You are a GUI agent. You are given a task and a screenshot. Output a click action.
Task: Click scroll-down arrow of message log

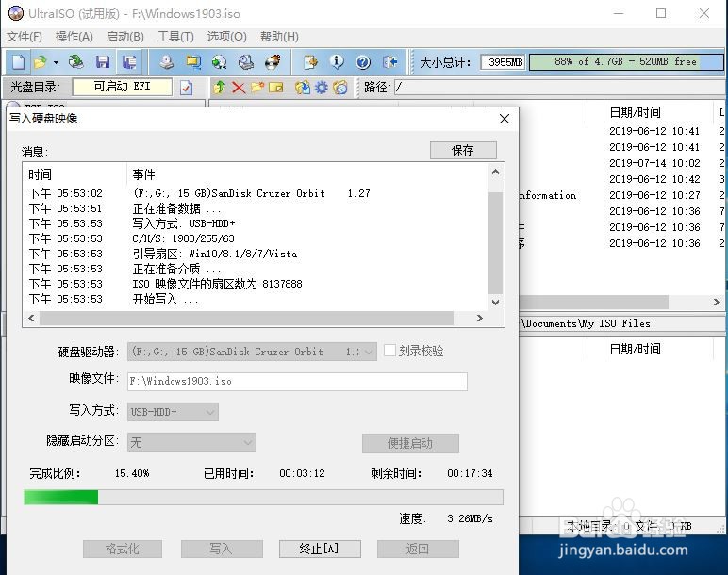click(x=495, y=303)
